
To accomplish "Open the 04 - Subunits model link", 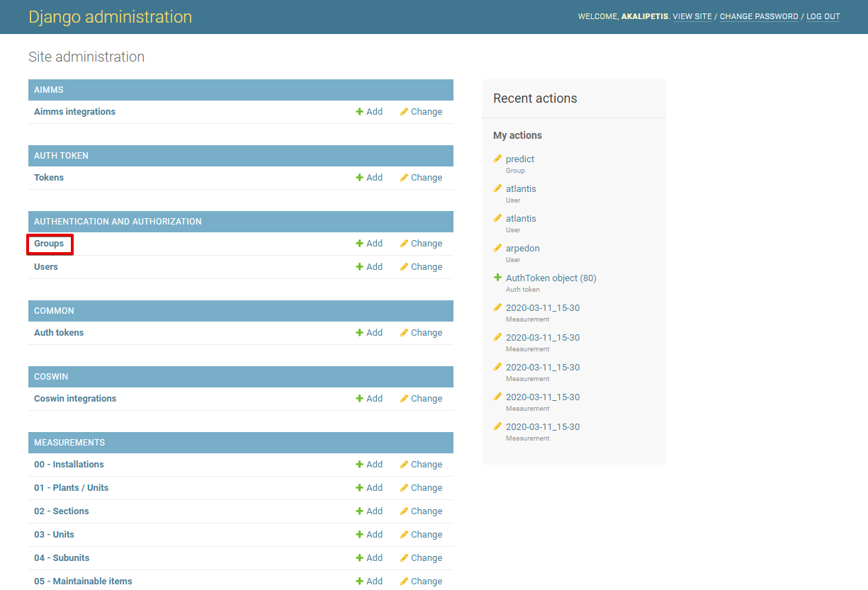I will (62, 558).
